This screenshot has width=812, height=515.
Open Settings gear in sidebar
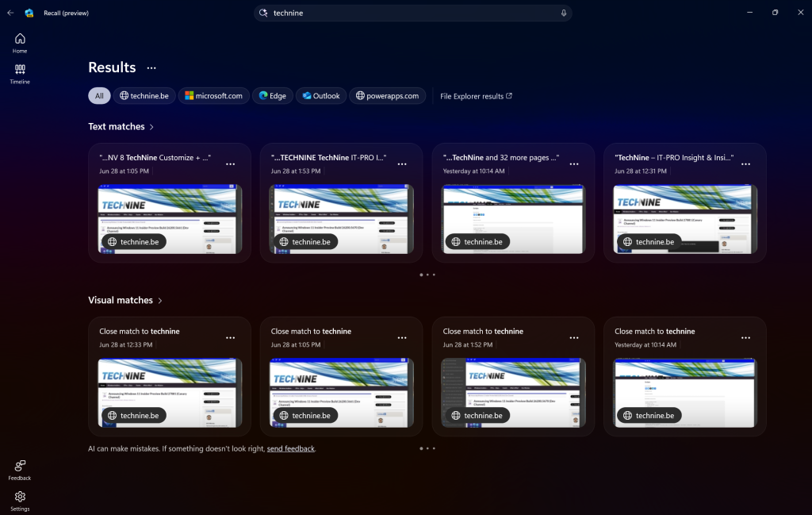(x=20, y=497)
